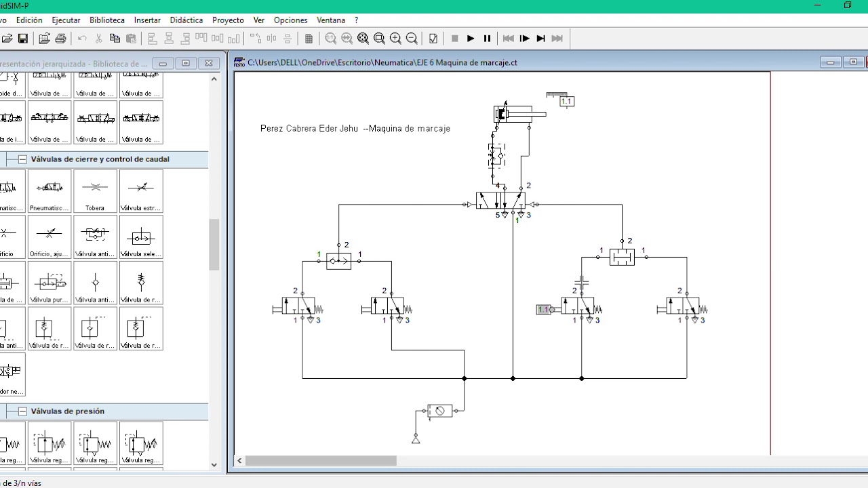The height and width of the screenshot is (488, 868).
Task: Click the zoom-in magnifier icon
Action: 395,39
